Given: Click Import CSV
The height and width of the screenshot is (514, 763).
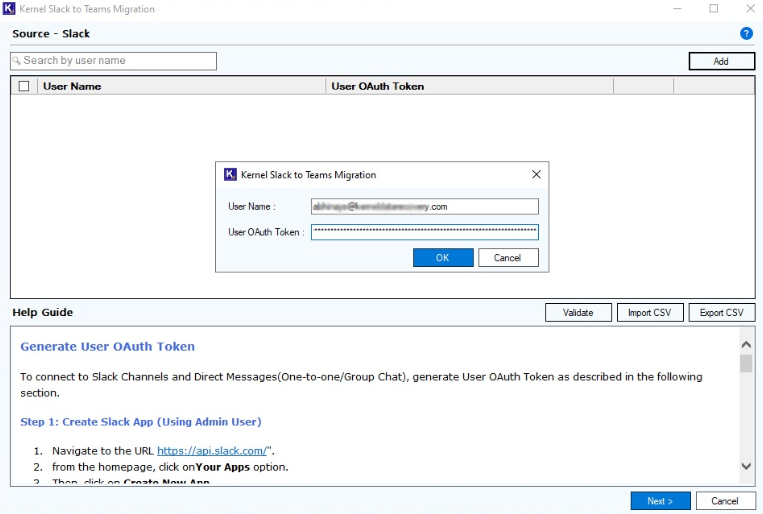Looking at the screenshot, I should pos(650,312).
